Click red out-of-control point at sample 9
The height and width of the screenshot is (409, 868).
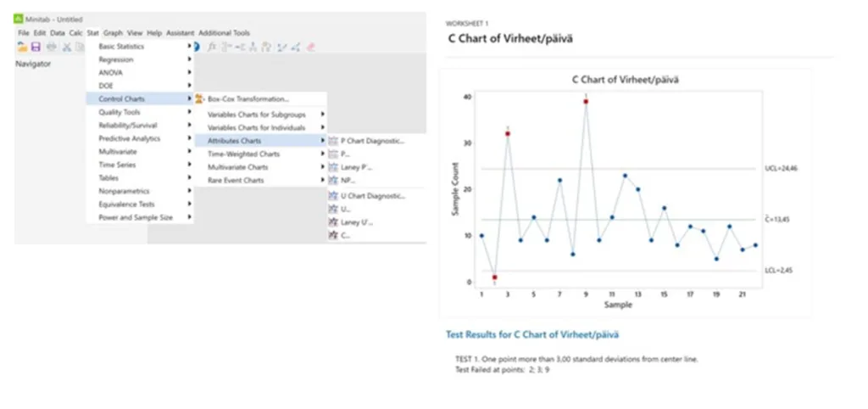586,102
